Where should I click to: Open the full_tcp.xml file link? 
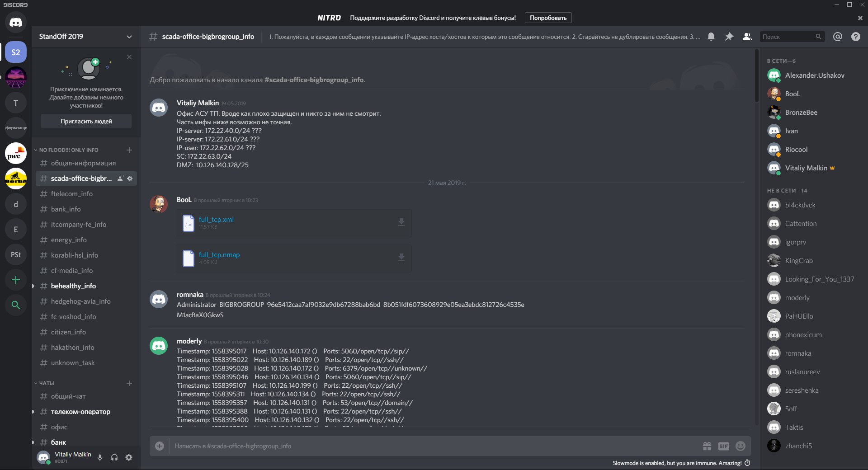coord(216,220)
